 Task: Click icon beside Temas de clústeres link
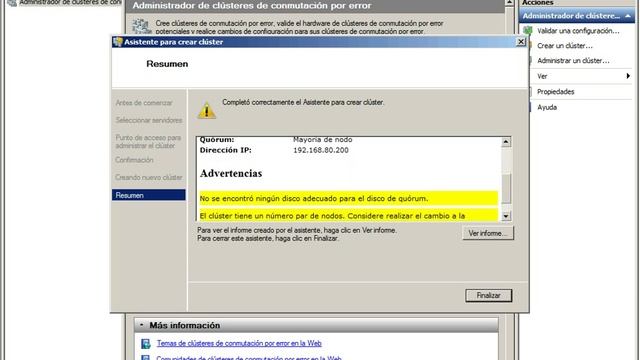coord(146,344)
